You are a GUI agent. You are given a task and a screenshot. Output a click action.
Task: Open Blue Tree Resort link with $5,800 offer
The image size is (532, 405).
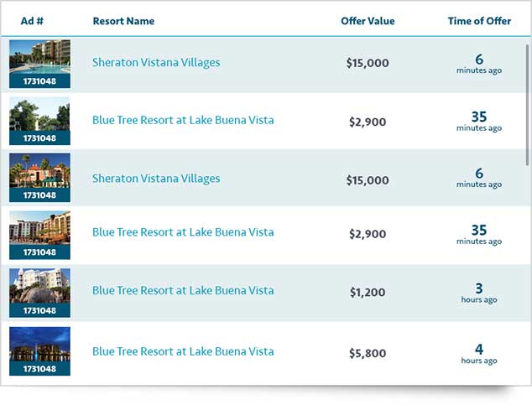pos(183,351)
